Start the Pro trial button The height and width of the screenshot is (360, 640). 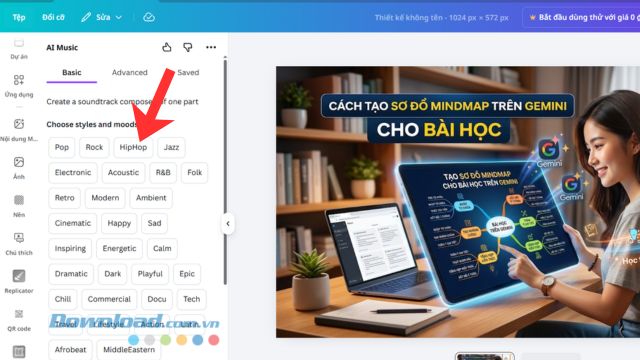(x=583, y=18)
